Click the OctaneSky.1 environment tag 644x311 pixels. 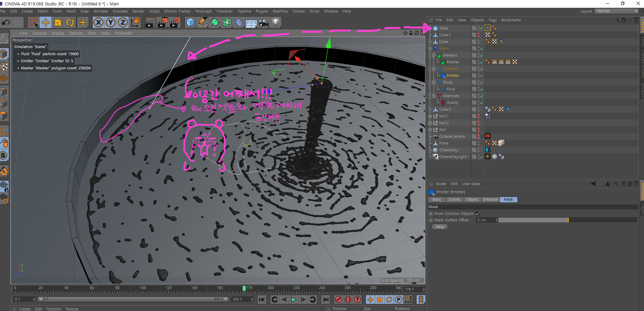(x=488, y=150)
